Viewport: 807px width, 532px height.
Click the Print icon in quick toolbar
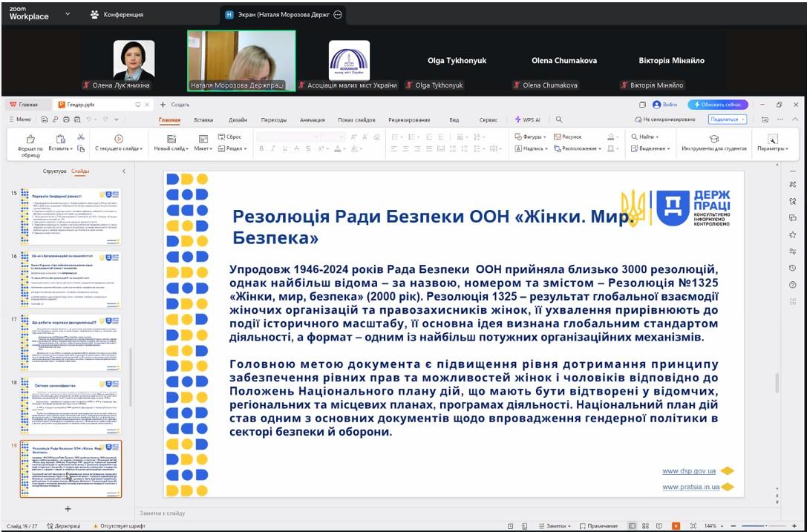[x=67, y=119]
